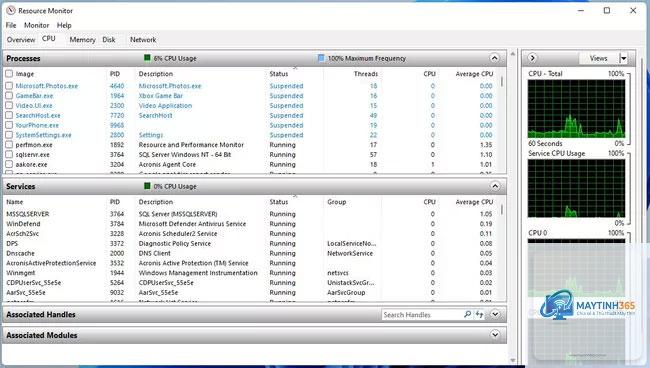Sort processes by Average CPU column header
The width and height of the screenshot is (650, 368).
pos(474,74)
